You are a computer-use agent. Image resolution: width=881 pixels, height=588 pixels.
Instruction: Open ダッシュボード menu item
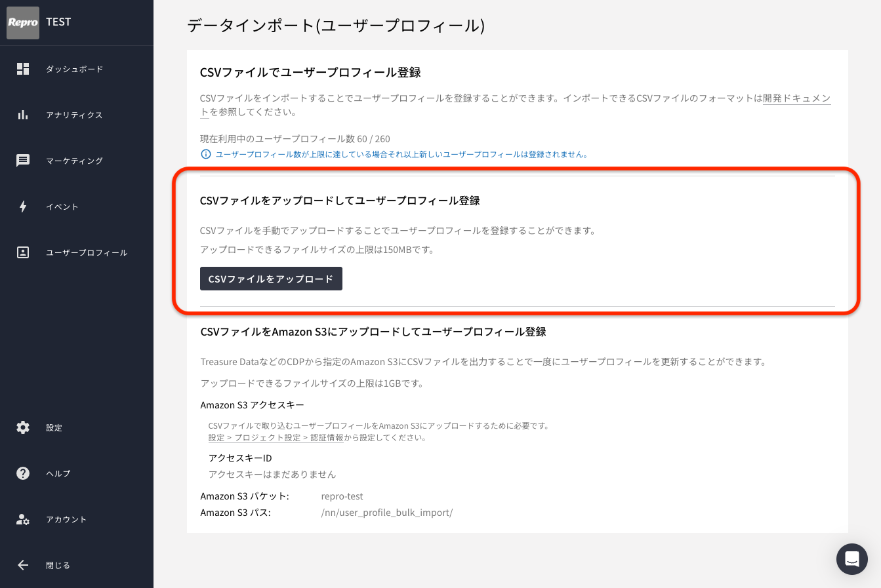coord(74,69)
